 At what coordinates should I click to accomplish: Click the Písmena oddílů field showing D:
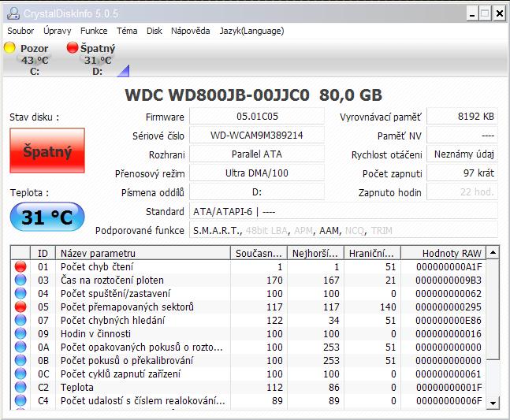pyautogui.click(x=257, y=191)
